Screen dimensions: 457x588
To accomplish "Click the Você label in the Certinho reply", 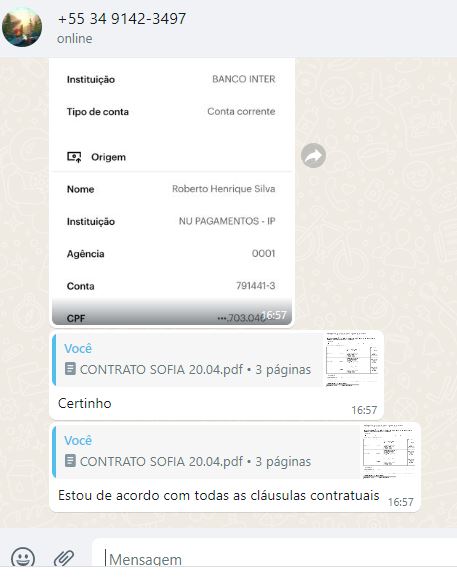I will point(78,348).
